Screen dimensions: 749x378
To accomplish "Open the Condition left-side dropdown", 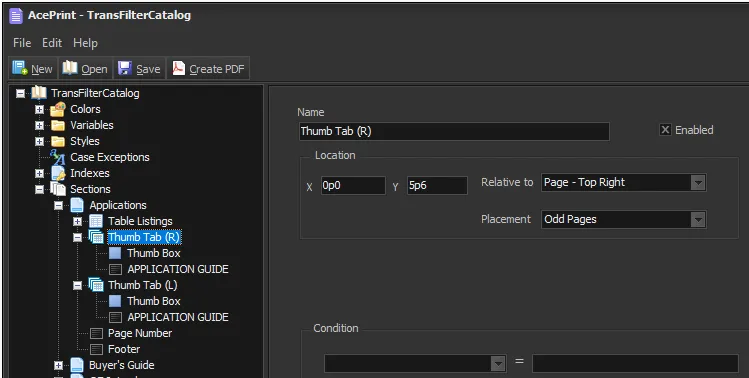I will 498,364.
